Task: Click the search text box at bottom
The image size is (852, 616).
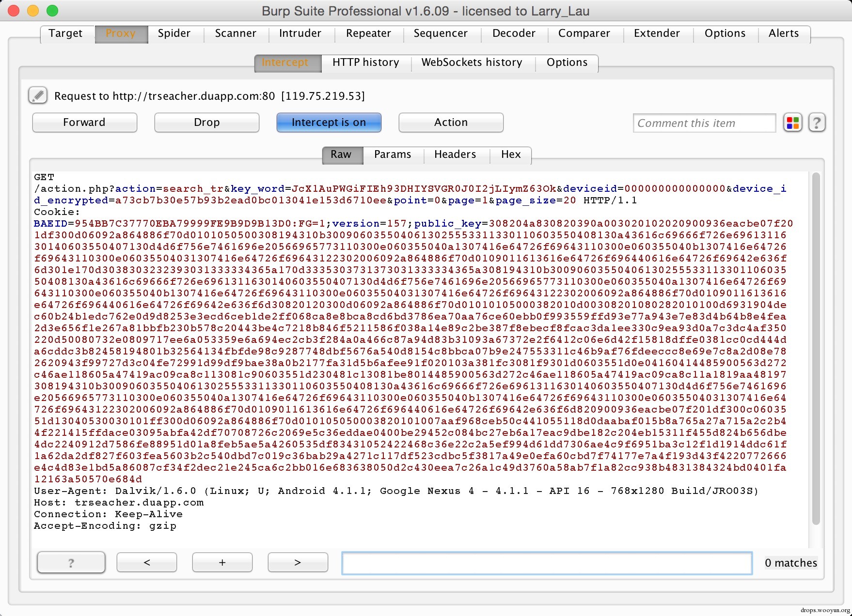Action: (547, 563)
